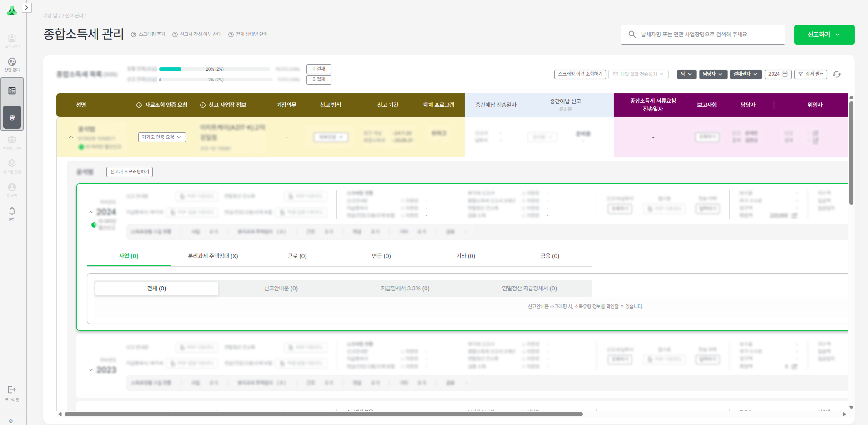Expand the sidebar with the arrow button
This screenshot has height=425, width=868.
(27, 8)
